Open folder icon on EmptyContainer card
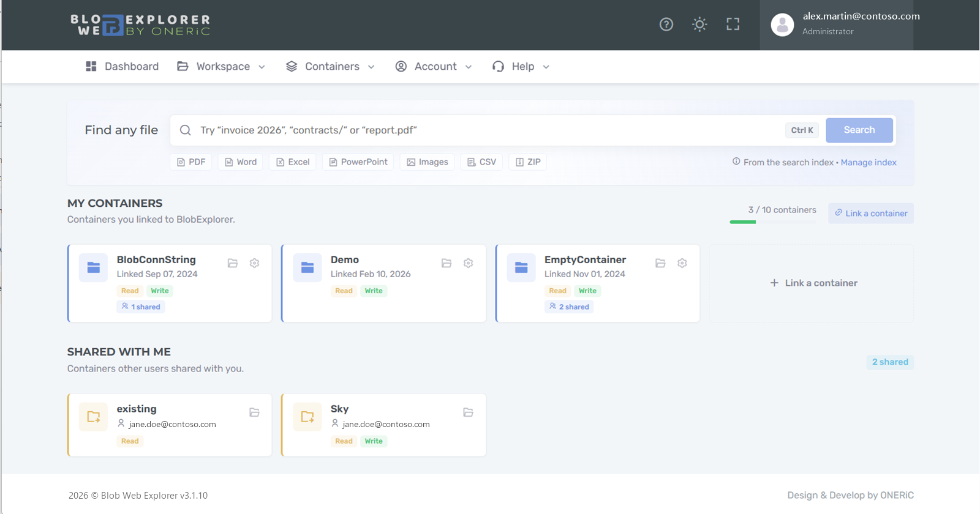This screenshot has height=514, width=980. 660,263
